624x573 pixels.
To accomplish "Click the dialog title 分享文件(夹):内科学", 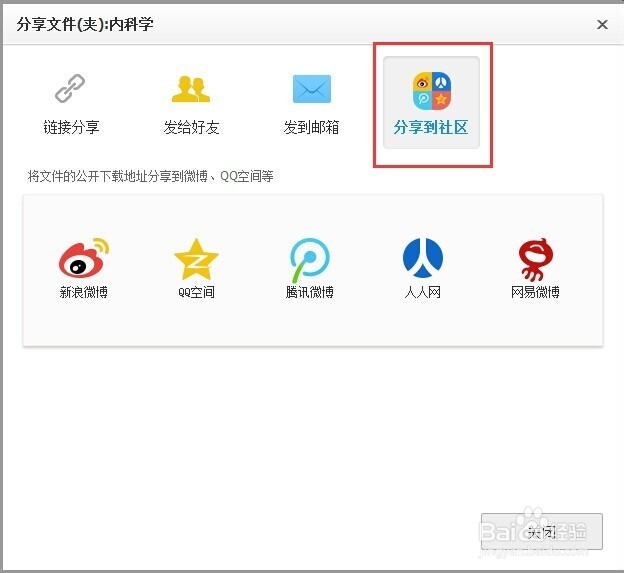I will click(85, 24).
